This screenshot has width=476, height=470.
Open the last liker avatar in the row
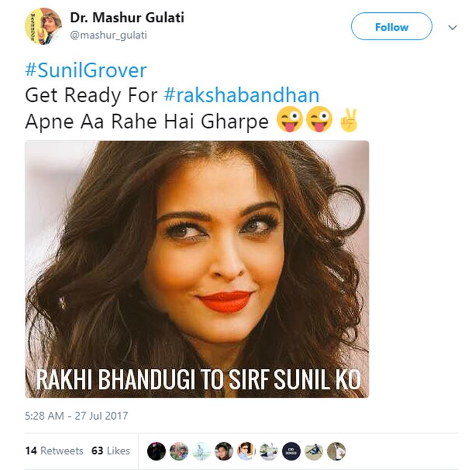[x=336, y=451]
